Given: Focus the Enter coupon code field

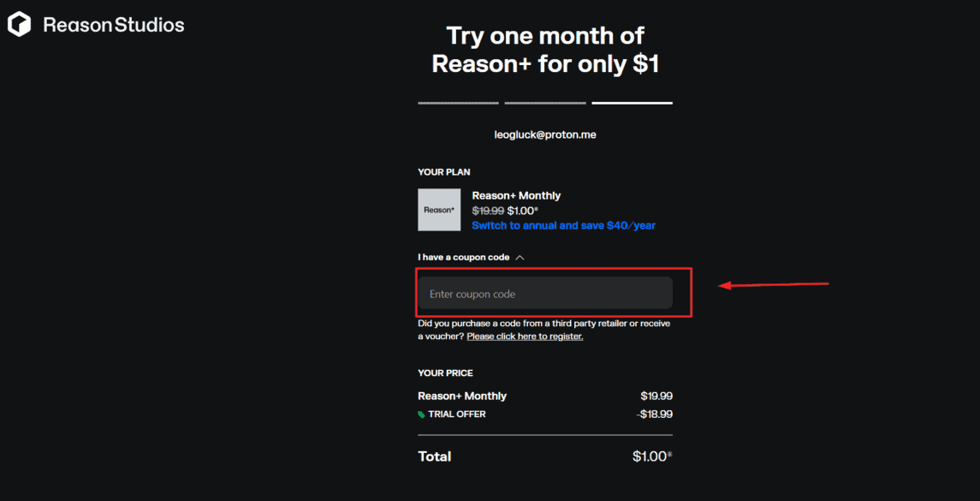Looking at the screenshot, I should pos(545,294).
